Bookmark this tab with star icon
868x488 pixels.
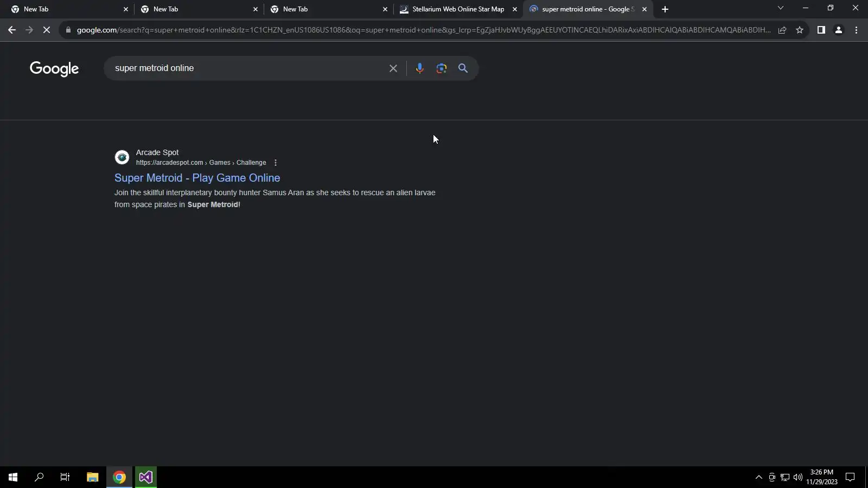(800, 30)
